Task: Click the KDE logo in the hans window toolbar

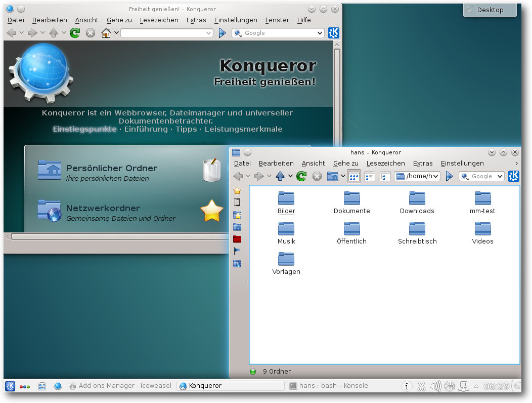Action: pos(514,176)
